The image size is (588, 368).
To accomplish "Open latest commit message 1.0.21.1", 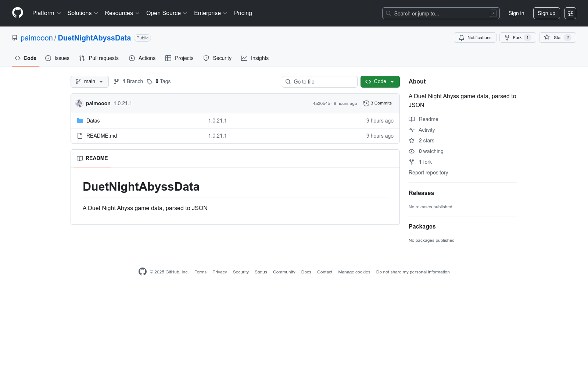I will tap(123, 103).
